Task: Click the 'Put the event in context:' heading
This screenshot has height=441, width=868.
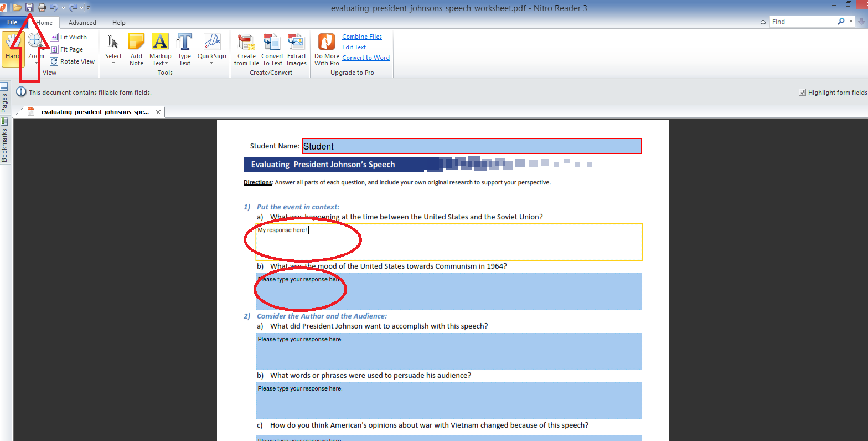Action: [298, 207]
